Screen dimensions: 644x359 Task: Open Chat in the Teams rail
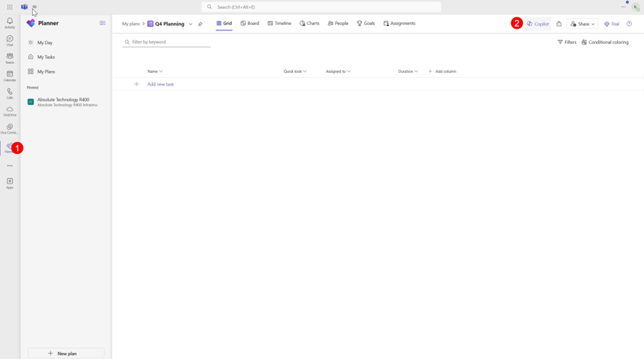click(10, 41)
